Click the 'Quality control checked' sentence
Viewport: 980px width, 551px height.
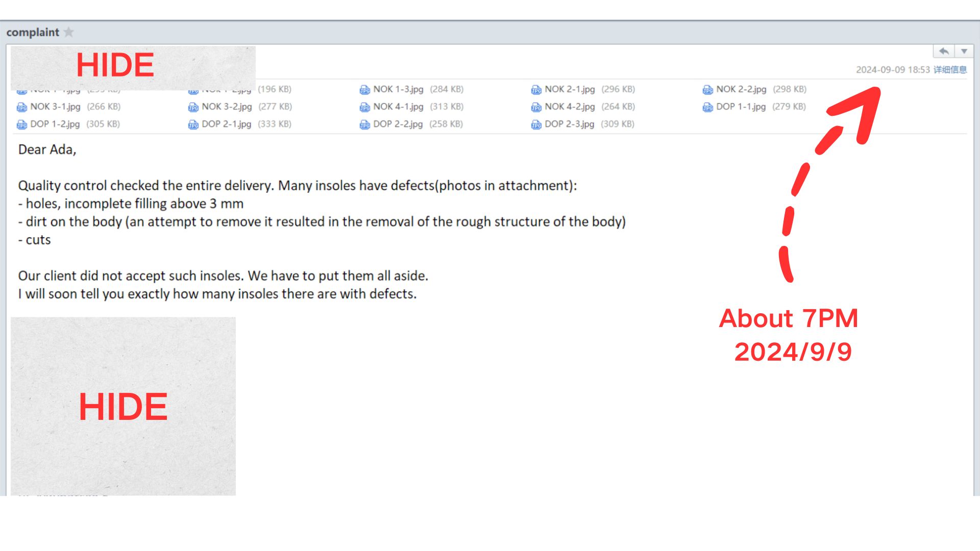[x=298, y=186]
